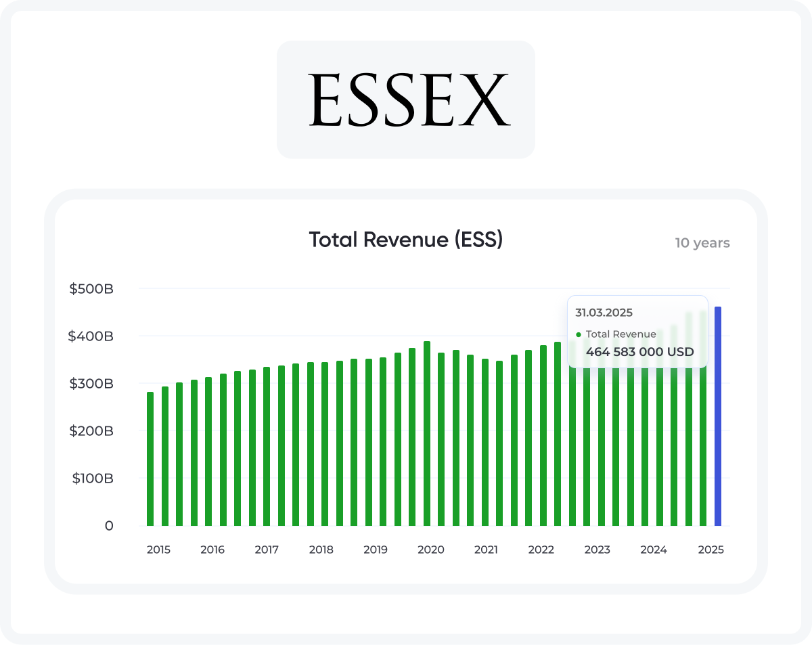This screenshot has width=812, height=645.
Task: Open the "10 years" range selector
Action: point(702,243)
